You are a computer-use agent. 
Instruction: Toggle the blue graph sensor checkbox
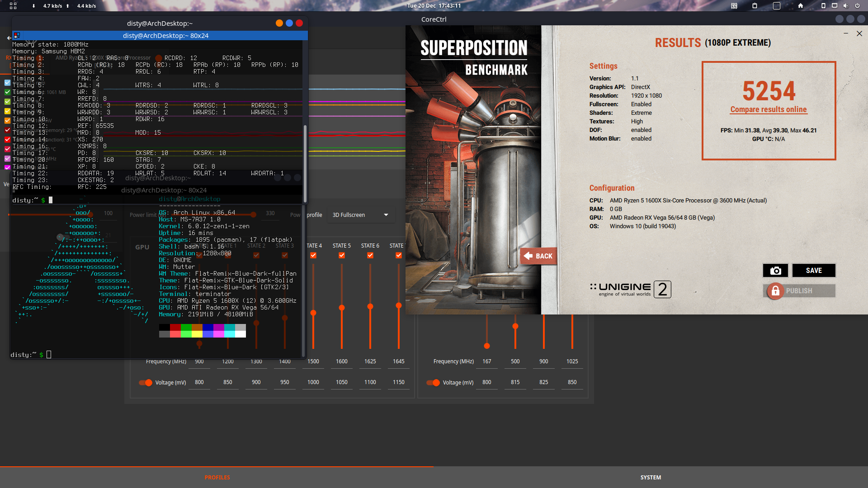point(7,83)
